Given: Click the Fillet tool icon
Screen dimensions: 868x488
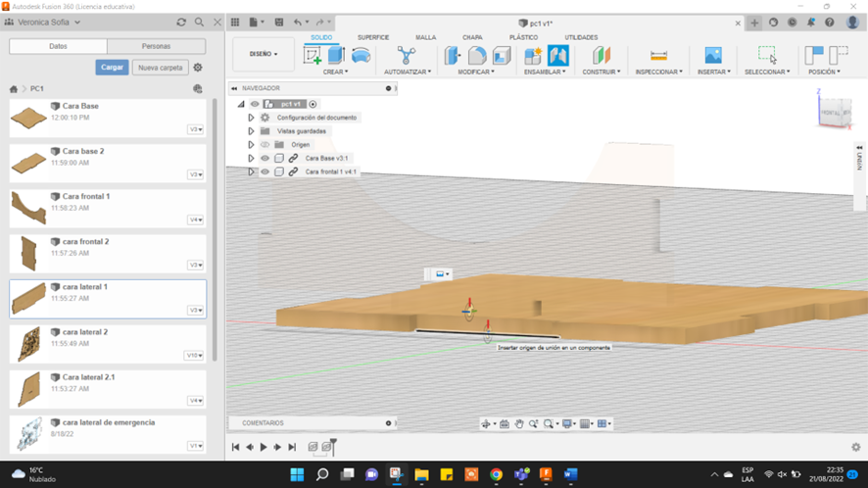Looking at the screenshot, I should pyautogui.click(x=477, y=56).
